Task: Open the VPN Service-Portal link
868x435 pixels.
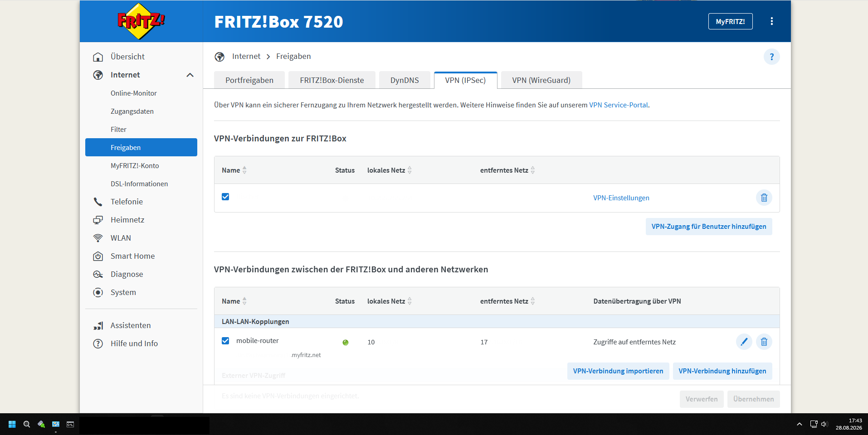Action: coord(618,105)
